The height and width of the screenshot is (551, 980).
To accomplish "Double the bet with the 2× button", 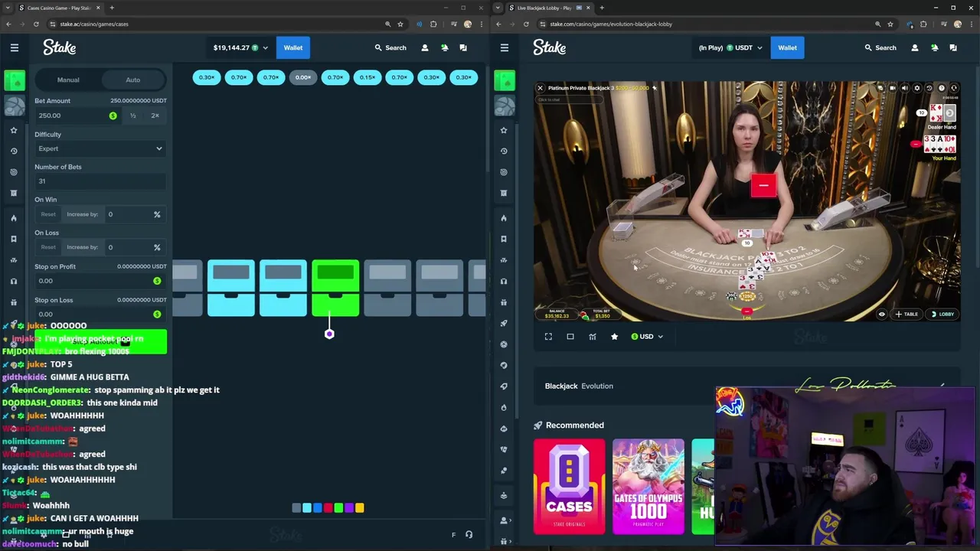I will click(155, 116).
